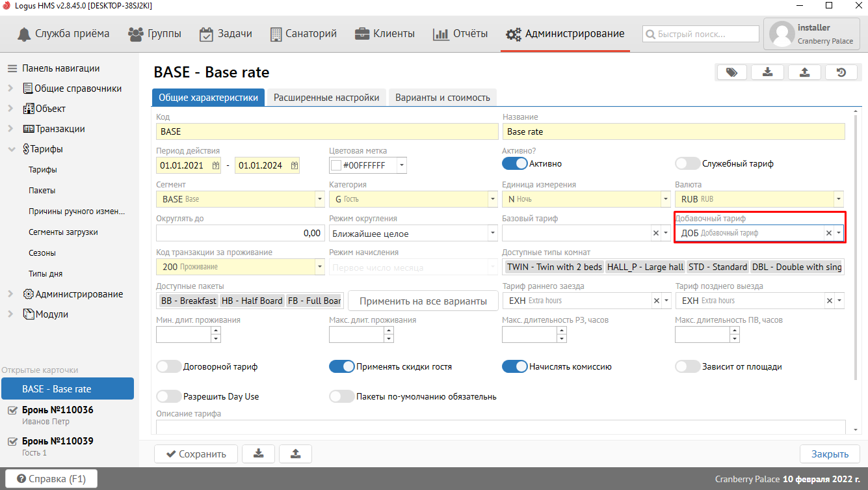Click the Сохранить button
868x490 pixels.
196,454
